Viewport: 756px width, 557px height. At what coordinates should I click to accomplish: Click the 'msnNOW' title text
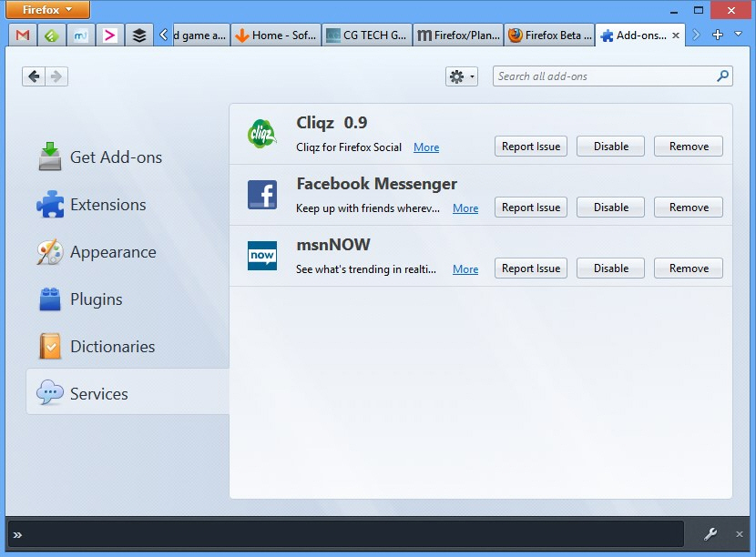coord(333,245)
